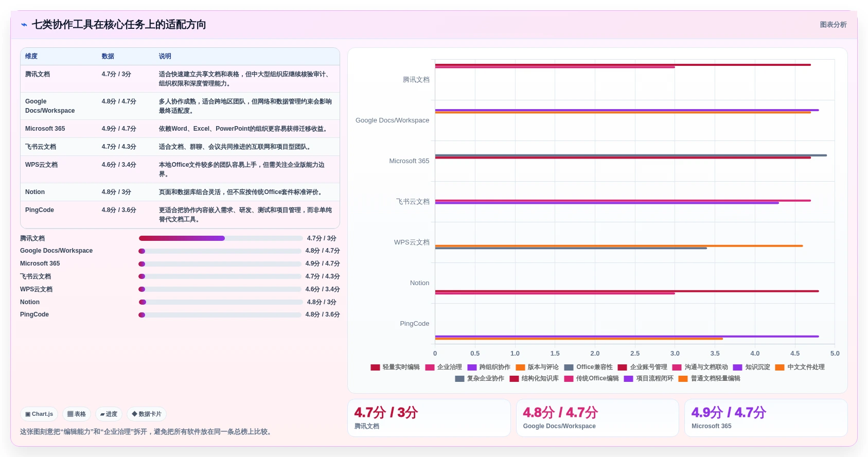The width and height of the screenshot is (868, 457).
Task: Click the 项目流程闭环 legend color swatch
Action: click(x=628, y=379)
